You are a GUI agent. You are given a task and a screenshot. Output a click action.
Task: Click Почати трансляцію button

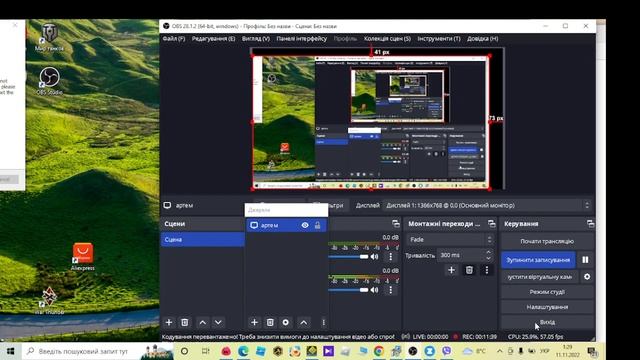coord(547,241)
